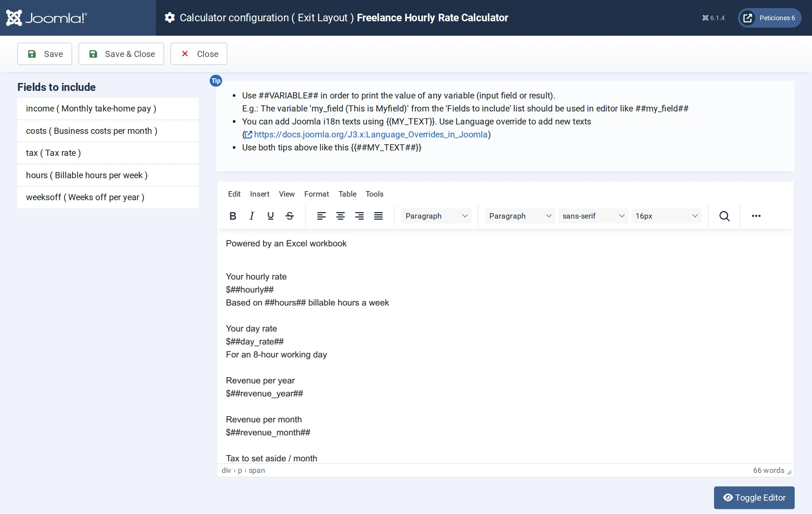Open the second Paragraph style dropdown
This screenshot has height=514, width=812.
520,216
